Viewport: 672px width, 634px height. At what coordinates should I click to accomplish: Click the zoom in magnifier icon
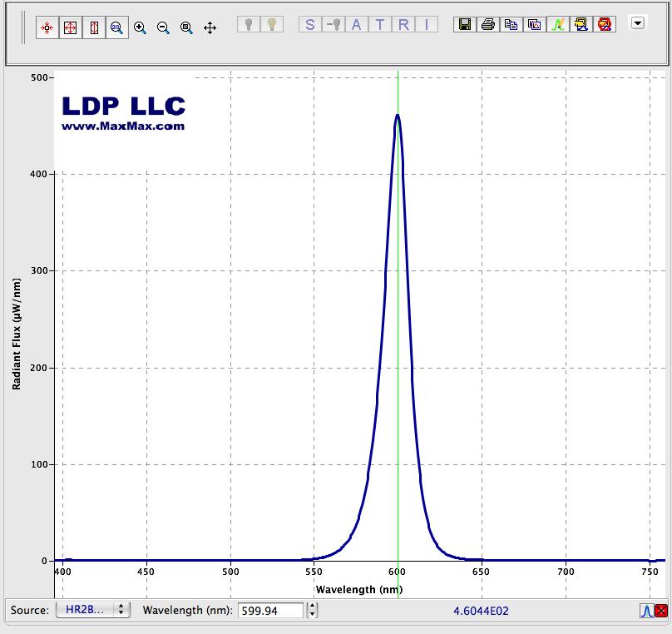[x=141, y=27]
